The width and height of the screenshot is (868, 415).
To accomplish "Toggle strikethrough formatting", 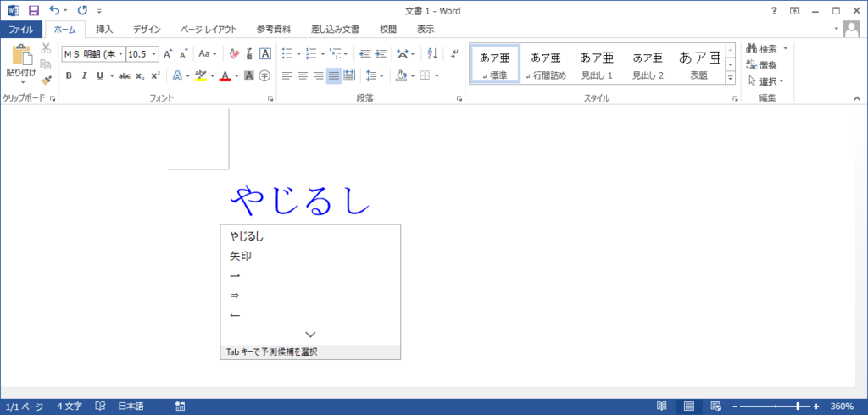I will coord(125,75).
